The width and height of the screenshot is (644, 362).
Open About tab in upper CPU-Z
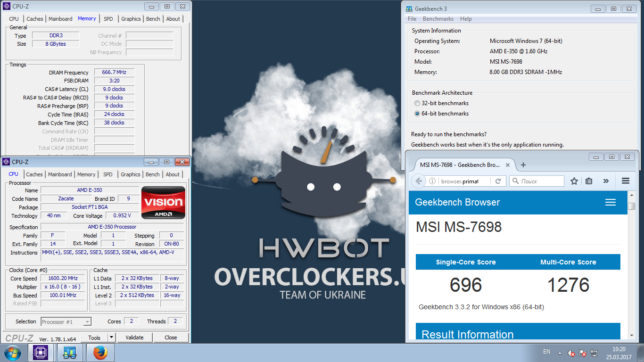pyautogui.click(x=173, y=19)
